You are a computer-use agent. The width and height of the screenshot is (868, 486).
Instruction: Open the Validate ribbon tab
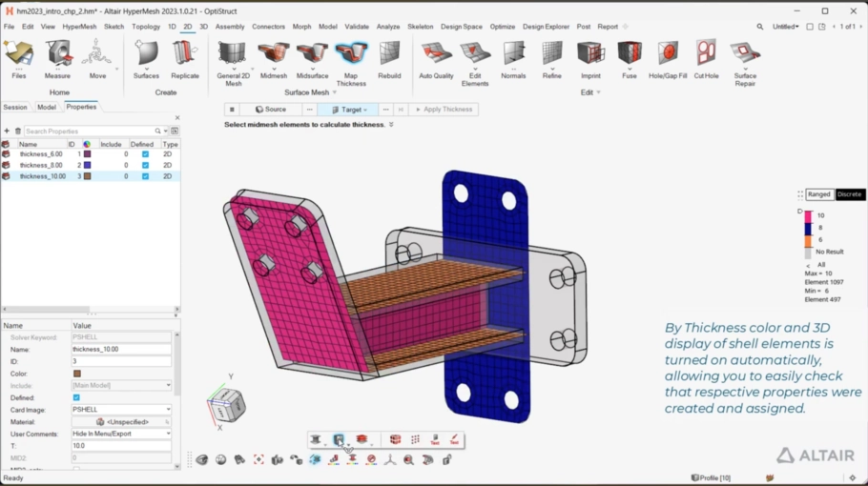(x=357, y=27)
